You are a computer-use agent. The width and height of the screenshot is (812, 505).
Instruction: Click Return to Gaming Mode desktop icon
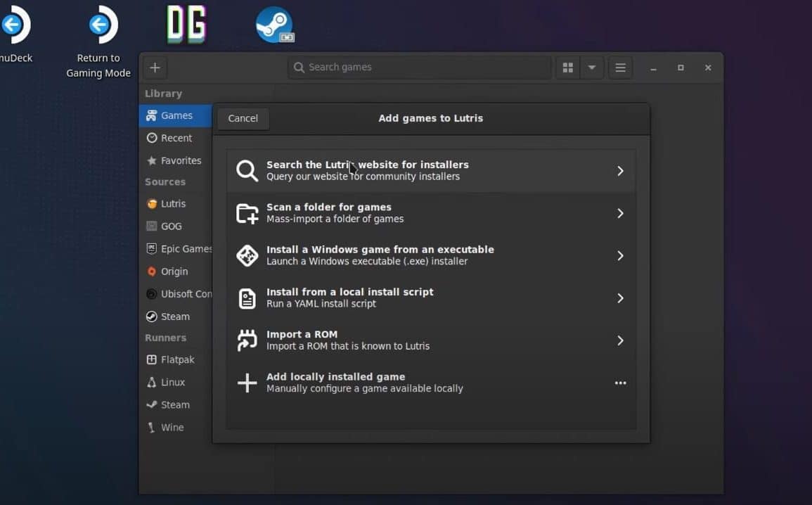pyautogui.click(x=99, y=41)
